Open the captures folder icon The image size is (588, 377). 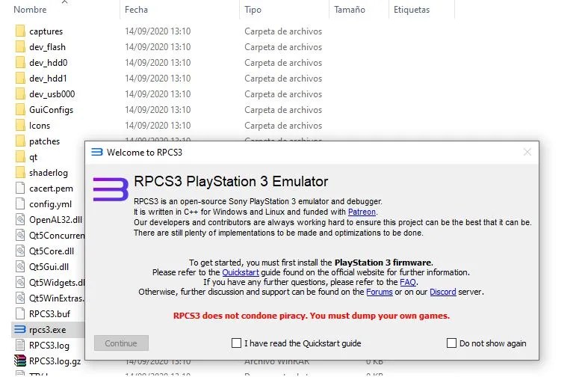tap(20, 31)
